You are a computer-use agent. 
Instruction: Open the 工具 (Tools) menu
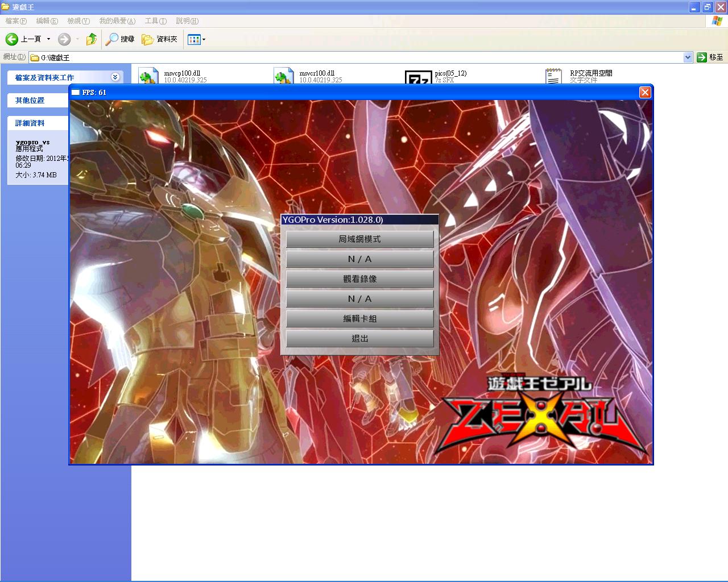click(155, 21)
